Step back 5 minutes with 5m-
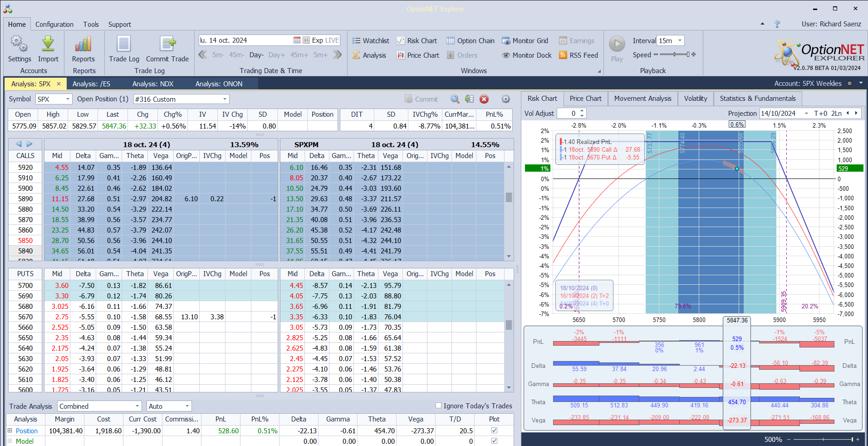The width and height of the screenshot is (868, 446). [218, 55]
